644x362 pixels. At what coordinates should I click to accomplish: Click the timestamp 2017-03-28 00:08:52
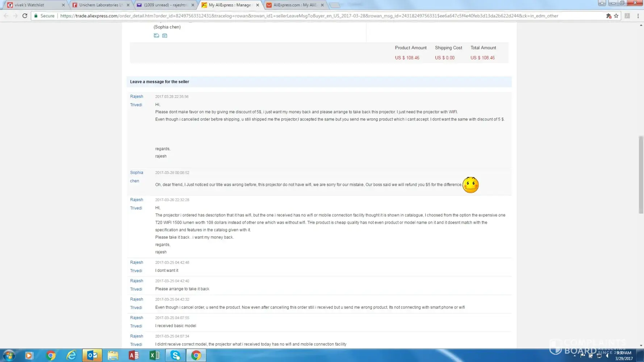(172, 173)
